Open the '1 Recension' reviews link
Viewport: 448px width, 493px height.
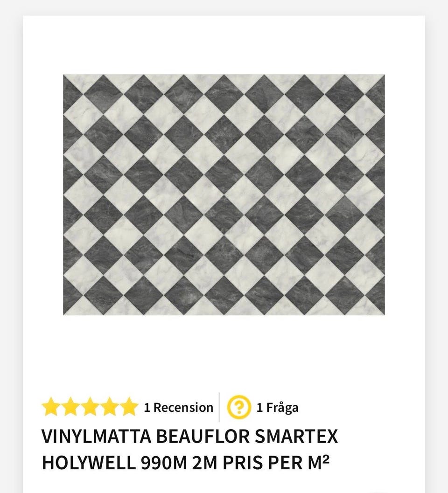pyautogui.click(x=178, y=408)
